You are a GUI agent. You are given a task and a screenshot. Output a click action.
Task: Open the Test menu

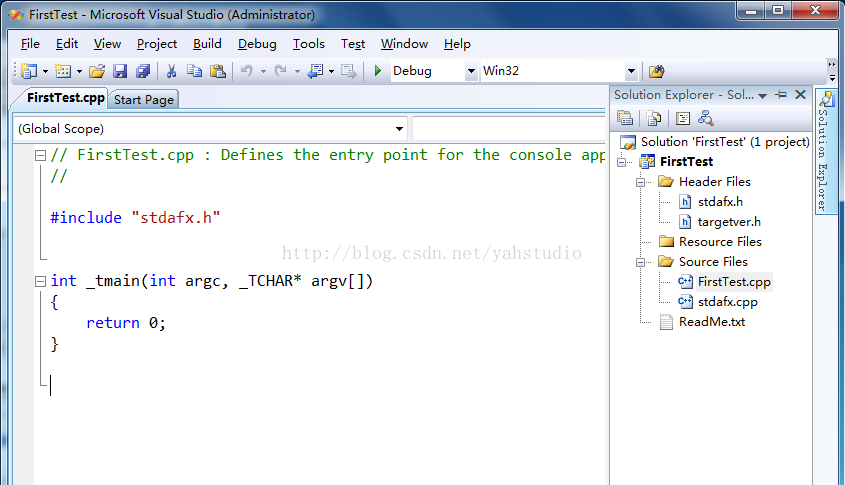pyautogui.click(x=353, y=44)
